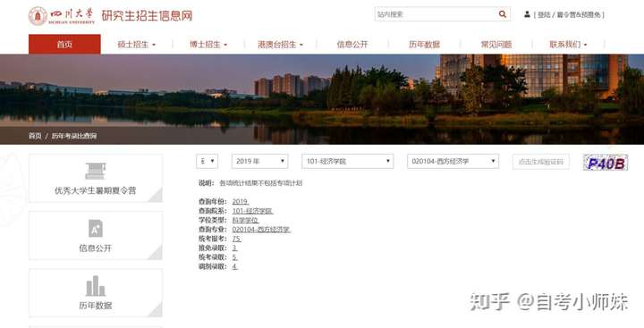
Task: Expand the 港澳台招生 navigation menu
Action: (280, 45)
